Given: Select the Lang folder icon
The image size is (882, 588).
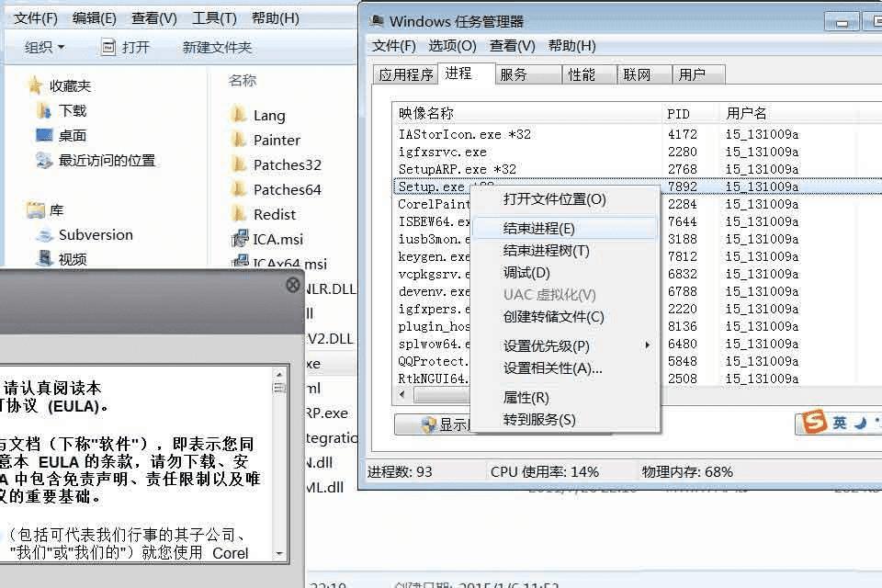Looking at the screenshot, I should 239,115.
